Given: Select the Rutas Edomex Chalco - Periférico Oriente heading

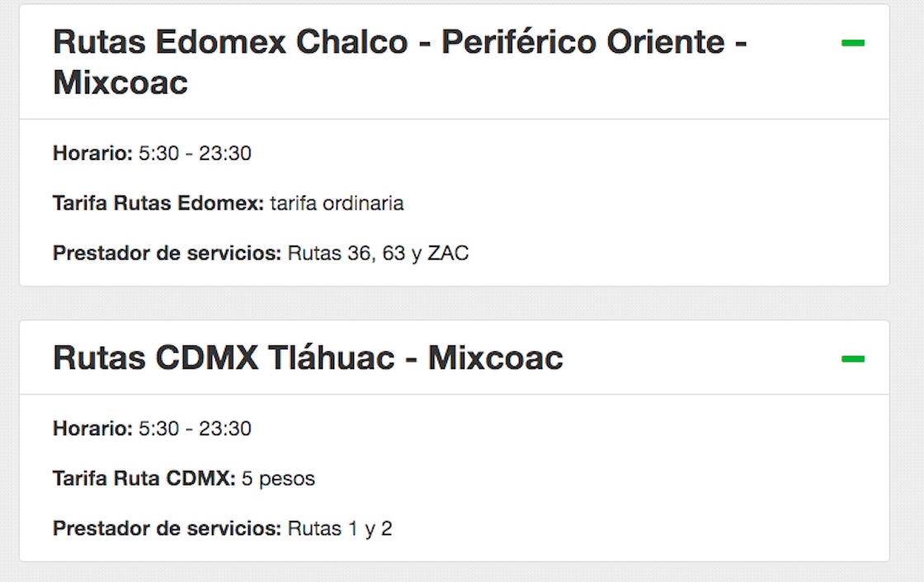Looking at the screenshot, I should click(400, 40).
